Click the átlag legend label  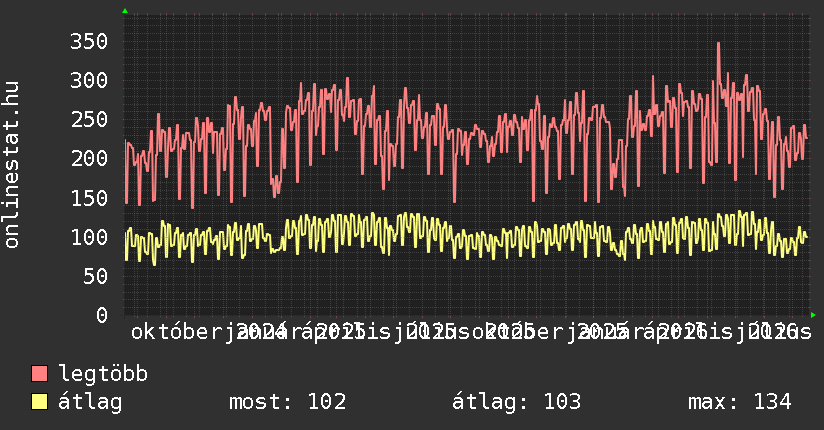pos(90,402)
